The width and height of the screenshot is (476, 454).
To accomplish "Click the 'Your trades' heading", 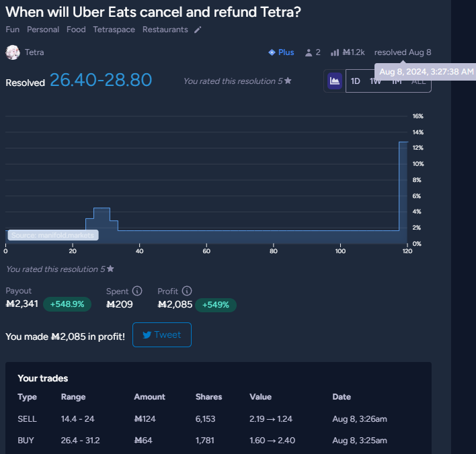I will coord(43,378).
